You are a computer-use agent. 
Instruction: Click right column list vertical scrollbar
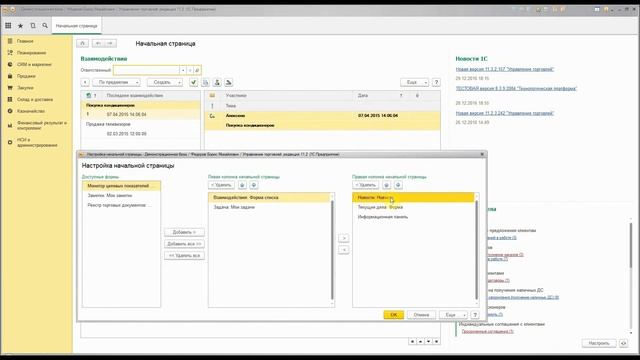476,250
